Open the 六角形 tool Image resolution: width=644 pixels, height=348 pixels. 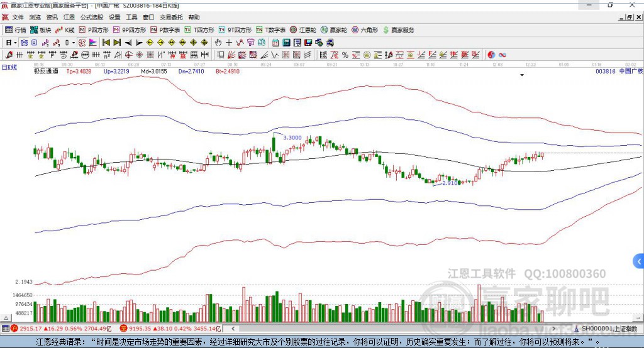[x=365, y=30]
